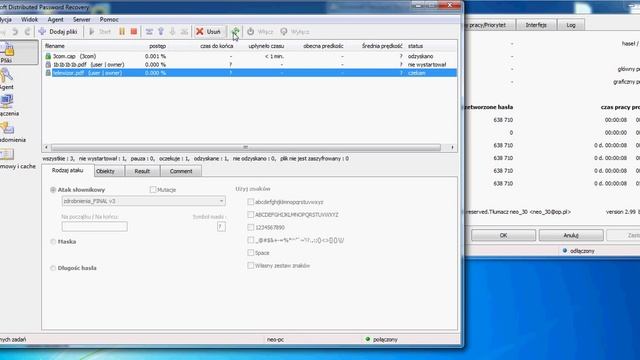Screen dimensions: 640x360
Task: Select the Maska radio button
Action: point(53,242)
